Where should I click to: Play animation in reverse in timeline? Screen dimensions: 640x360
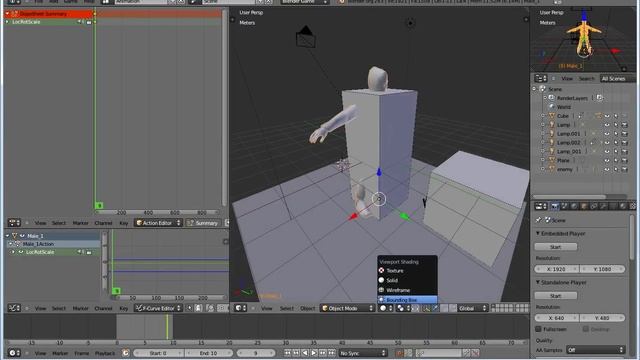pyautogui.click(x=305, y=353)
